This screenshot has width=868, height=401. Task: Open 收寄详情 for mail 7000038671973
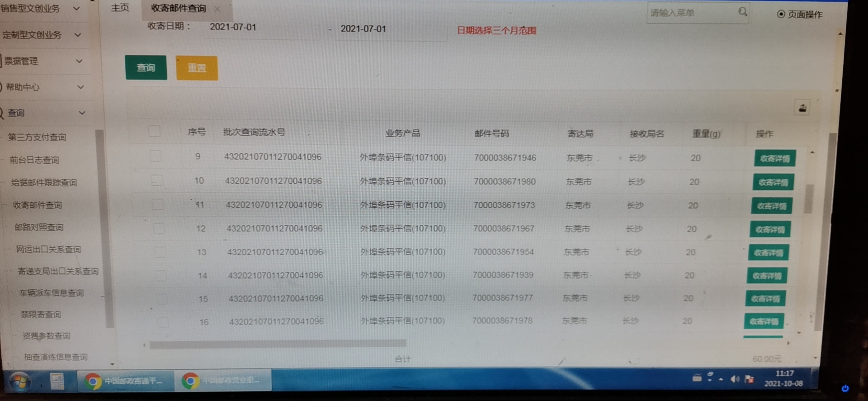(x=772, y=206)
